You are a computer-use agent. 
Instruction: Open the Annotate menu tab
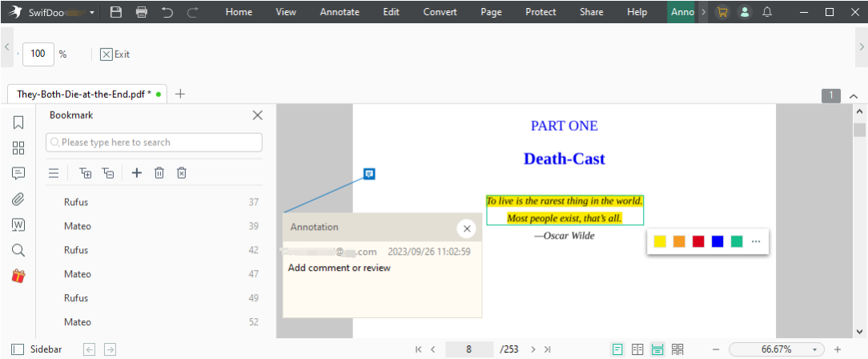click(x=340, y=12)
